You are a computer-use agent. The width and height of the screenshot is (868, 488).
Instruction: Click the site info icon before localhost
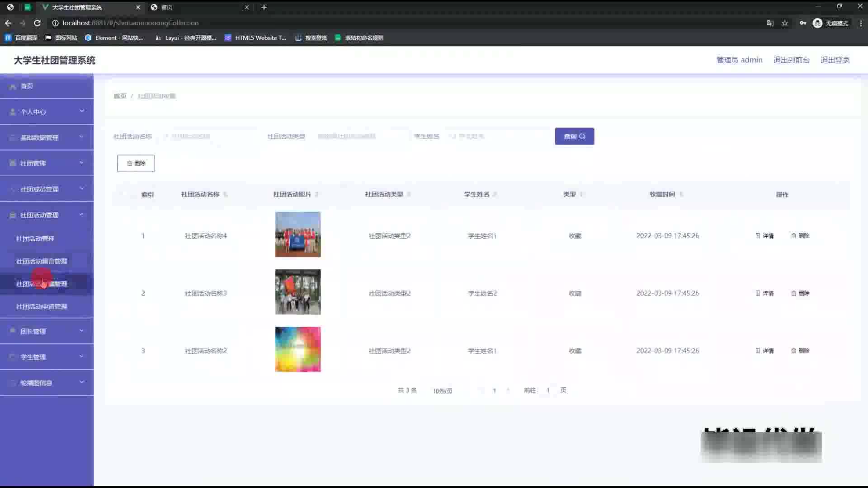pyautogui.click(x=55, y=23)
